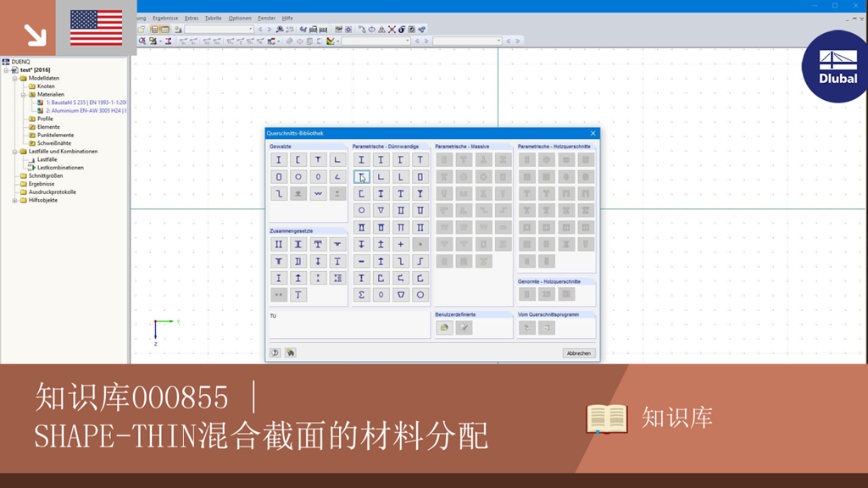Viewport: 868px width, 488px height.
Task: Pick the elliptical hollow section in Gewalzte
Action: tap(318, 177)
